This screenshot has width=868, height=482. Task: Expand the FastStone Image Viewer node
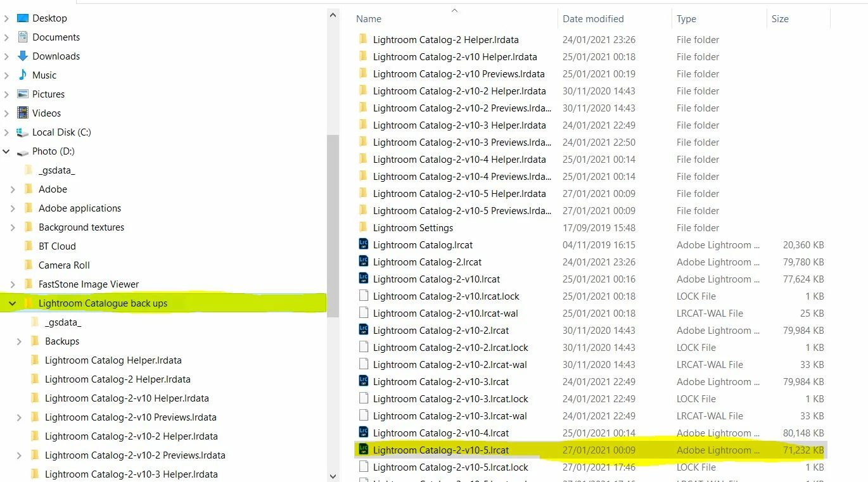[x=13, y=284]
